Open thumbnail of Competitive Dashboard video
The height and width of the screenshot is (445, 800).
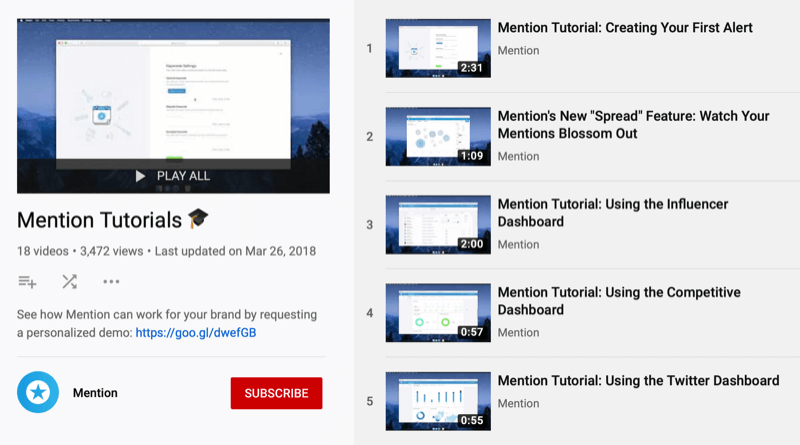(x=438, y=313)
